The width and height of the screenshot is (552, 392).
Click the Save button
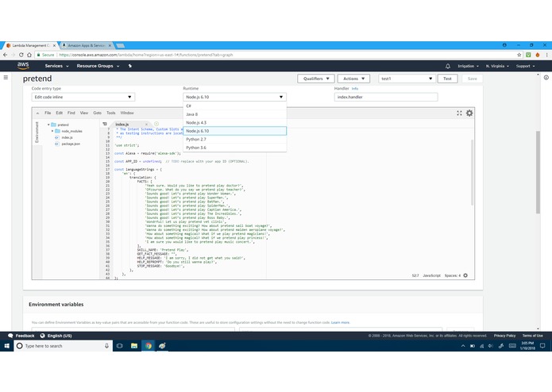(x=472, y=79)
